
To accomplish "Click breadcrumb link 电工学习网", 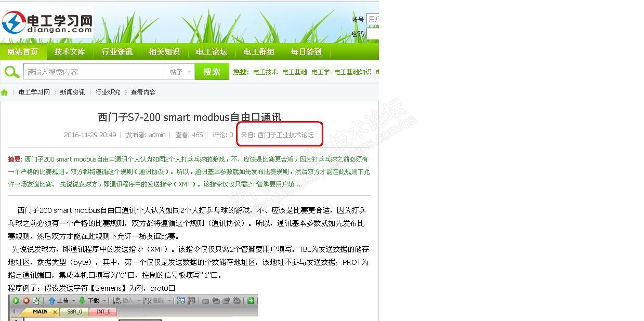I will point(34,92).
